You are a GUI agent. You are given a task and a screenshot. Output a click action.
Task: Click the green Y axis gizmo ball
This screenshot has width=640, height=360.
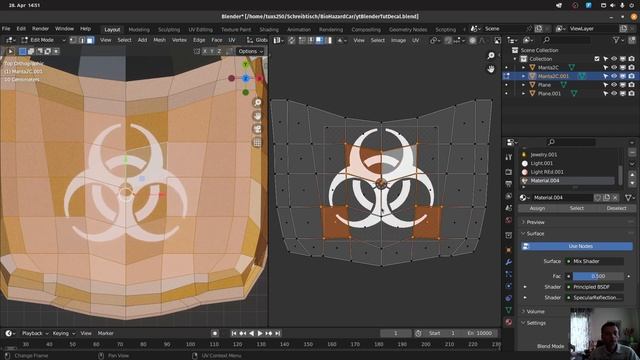pos(246,64)
